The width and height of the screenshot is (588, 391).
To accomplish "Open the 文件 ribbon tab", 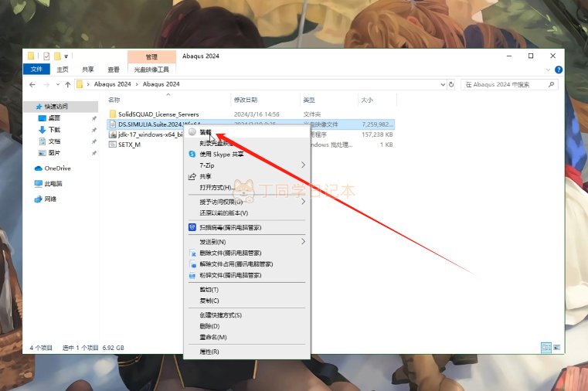I will coord(36,69).
